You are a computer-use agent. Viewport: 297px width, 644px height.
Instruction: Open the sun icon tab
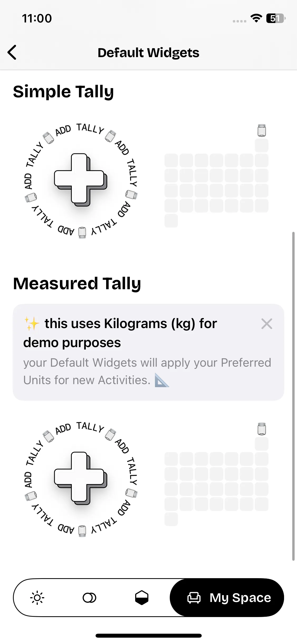[x=37, y=598]
